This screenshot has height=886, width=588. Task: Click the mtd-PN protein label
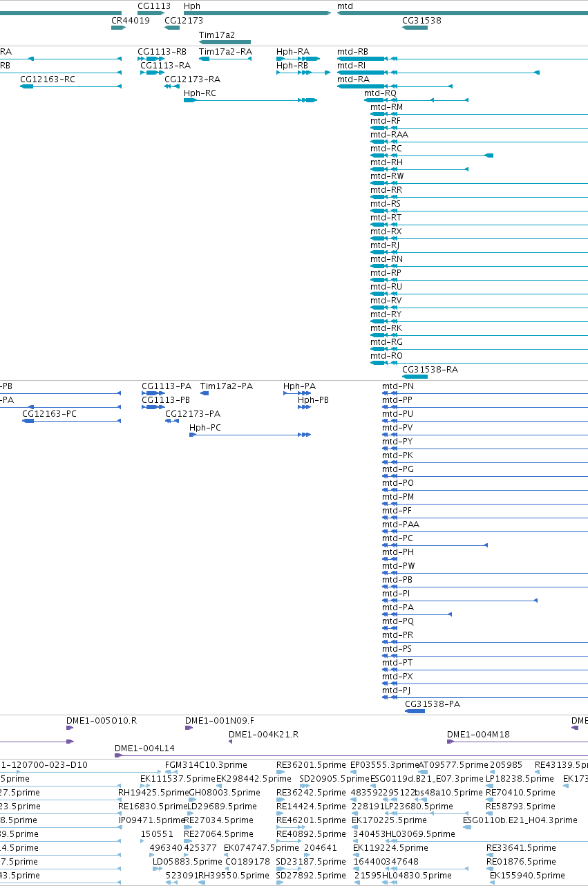398,386
